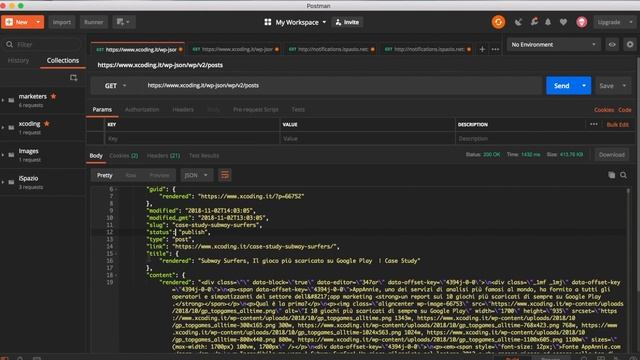Image resolution: width=640 pixels, height=360 pixels.
Task: Open the My Workspace dropdown
Action: 301,22
